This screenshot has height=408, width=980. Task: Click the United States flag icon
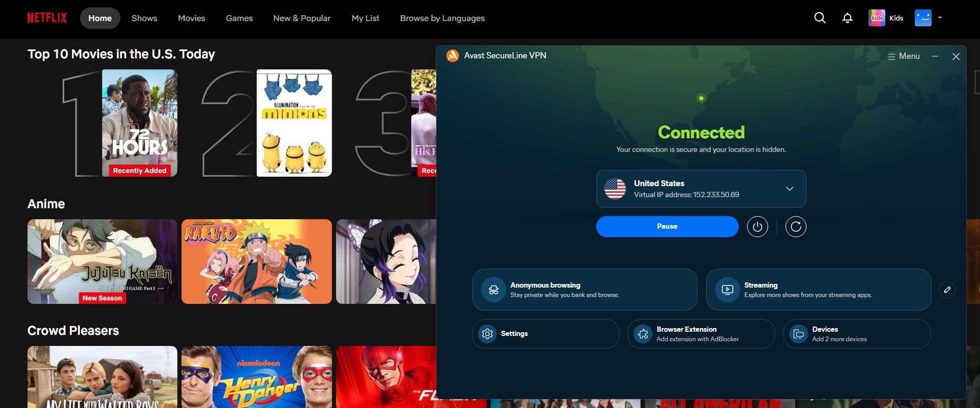click(x=615, y=189)
